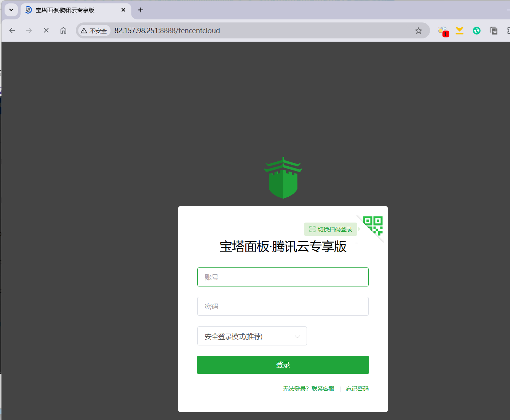Screen dimensions: 510x420
Task: Open the tab search dropdown arrow
Action: pyautogui.click(x=11, y=10)
